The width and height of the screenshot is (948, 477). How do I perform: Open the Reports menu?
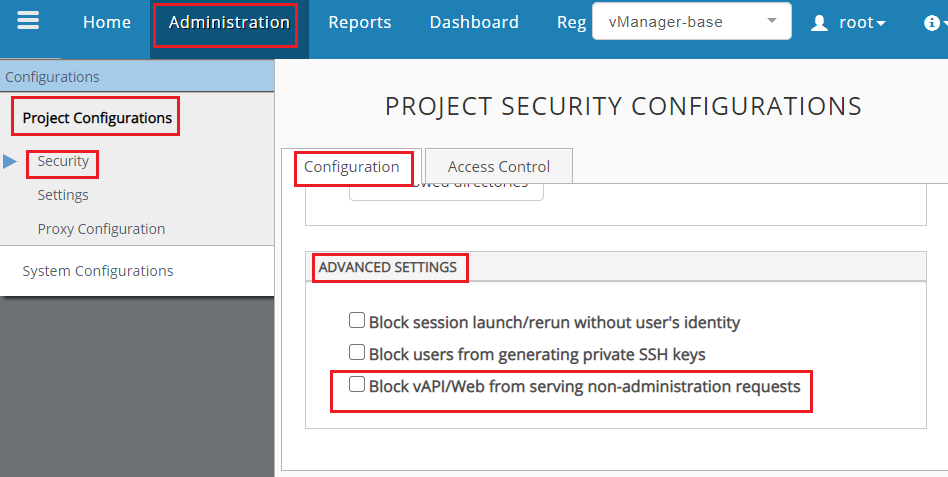pyautogui.click(x=360, y=22)
